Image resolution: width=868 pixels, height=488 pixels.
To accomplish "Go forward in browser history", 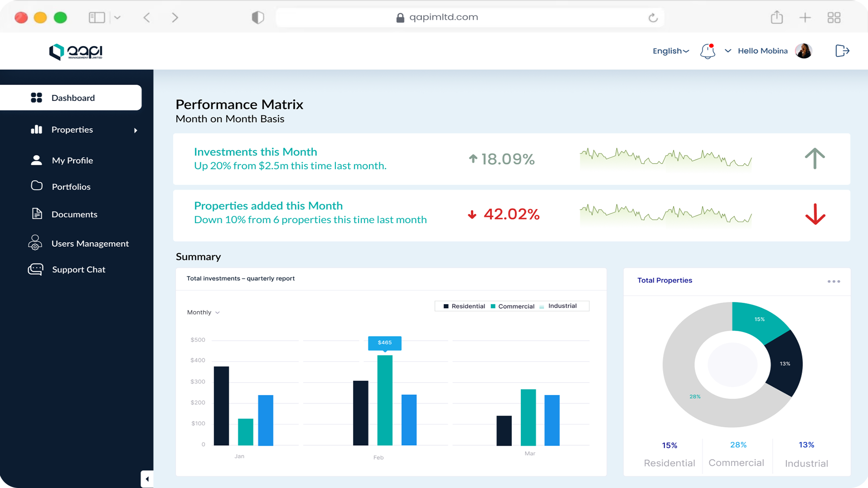I will [175, 18].
